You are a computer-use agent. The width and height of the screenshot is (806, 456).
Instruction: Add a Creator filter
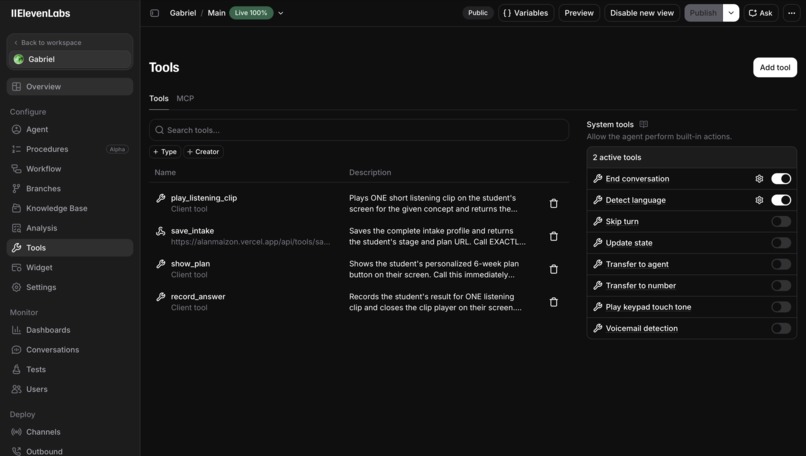[203, 152]
